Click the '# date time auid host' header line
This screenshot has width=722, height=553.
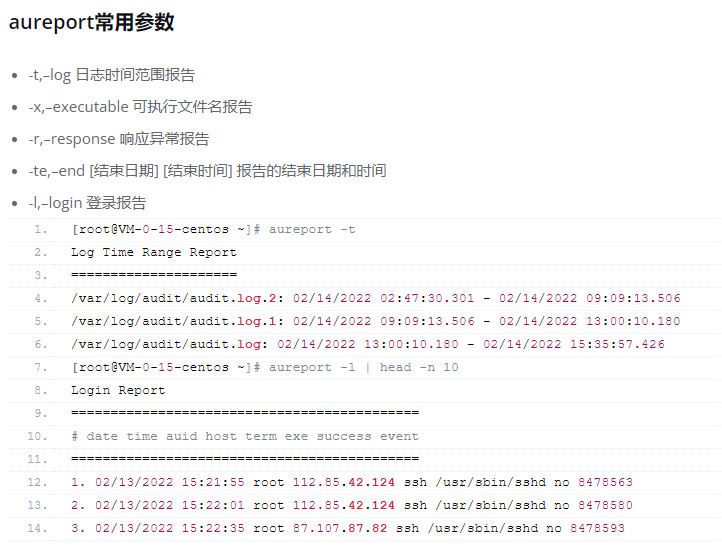(x=245, y=436)
